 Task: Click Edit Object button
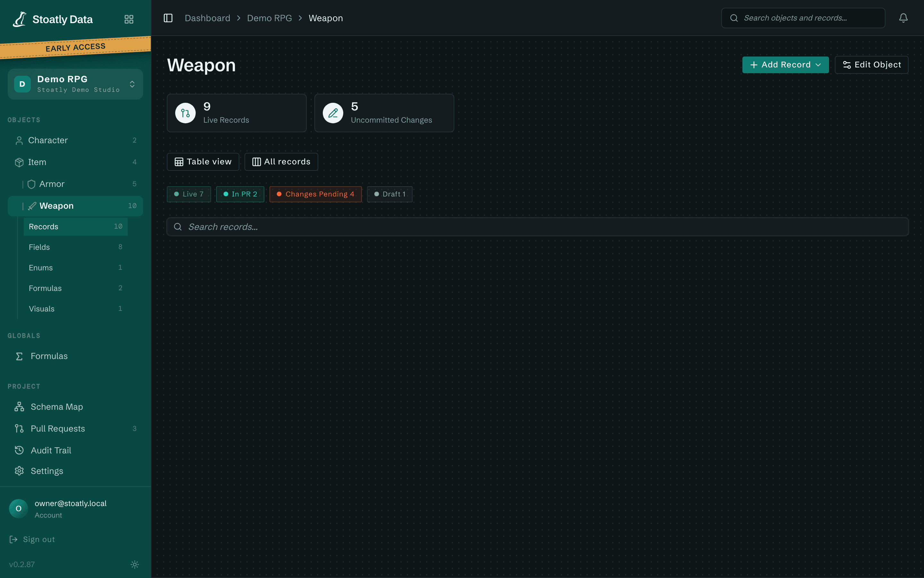871,65
